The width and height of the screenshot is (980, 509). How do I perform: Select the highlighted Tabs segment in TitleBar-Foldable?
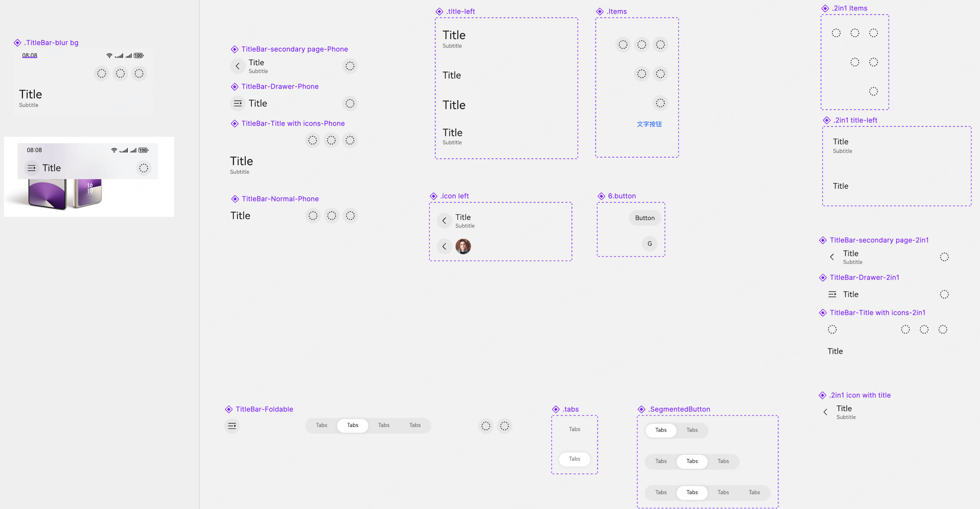click(352, 425)
